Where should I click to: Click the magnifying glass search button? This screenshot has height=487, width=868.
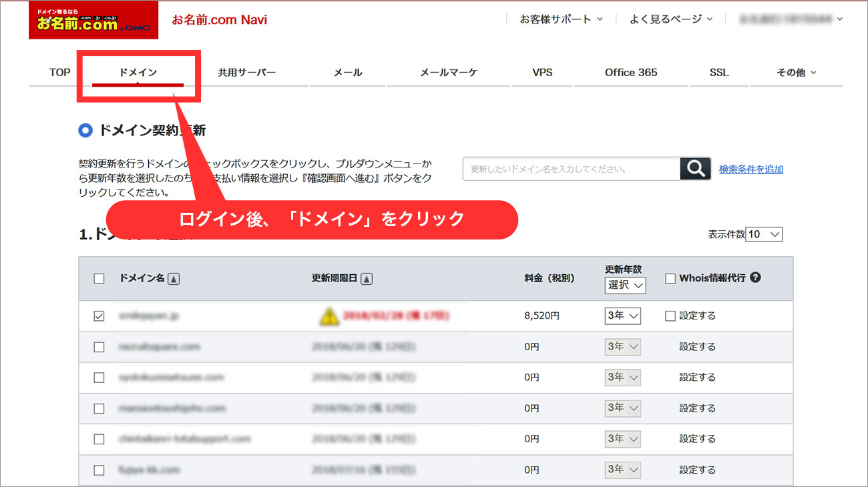click(695, 169)
